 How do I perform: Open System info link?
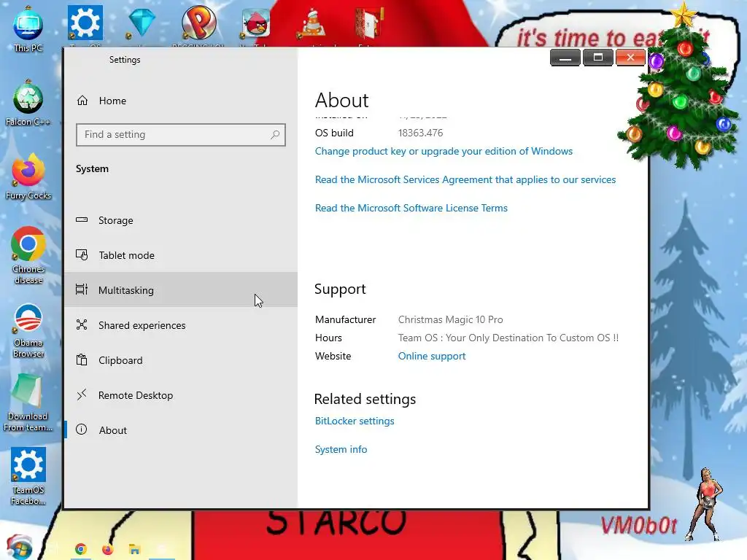(x=341, y=449)
